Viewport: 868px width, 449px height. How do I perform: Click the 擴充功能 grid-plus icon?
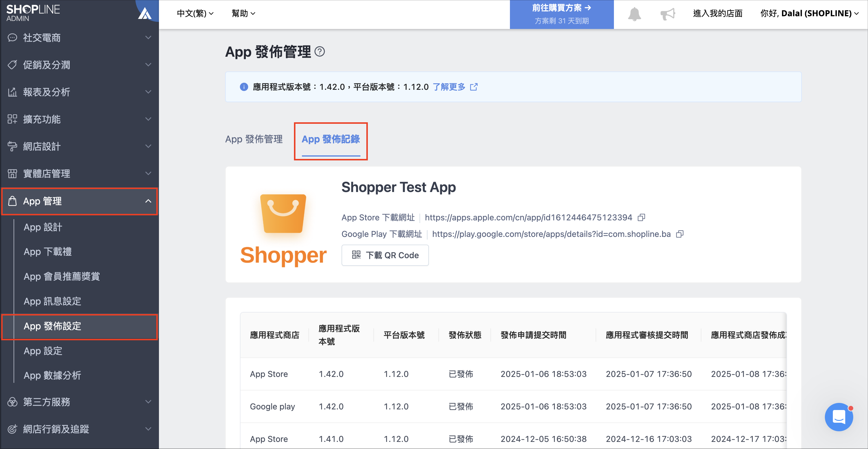pyautogui.click(x=12, y=119)
